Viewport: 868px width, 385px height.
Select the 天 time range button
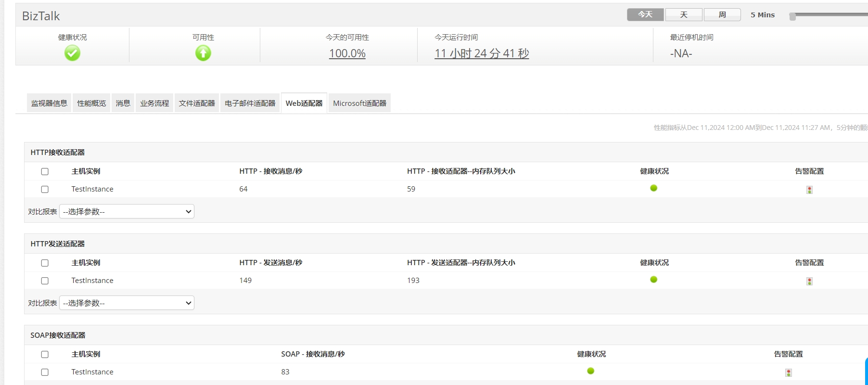[x=684, y=15]
